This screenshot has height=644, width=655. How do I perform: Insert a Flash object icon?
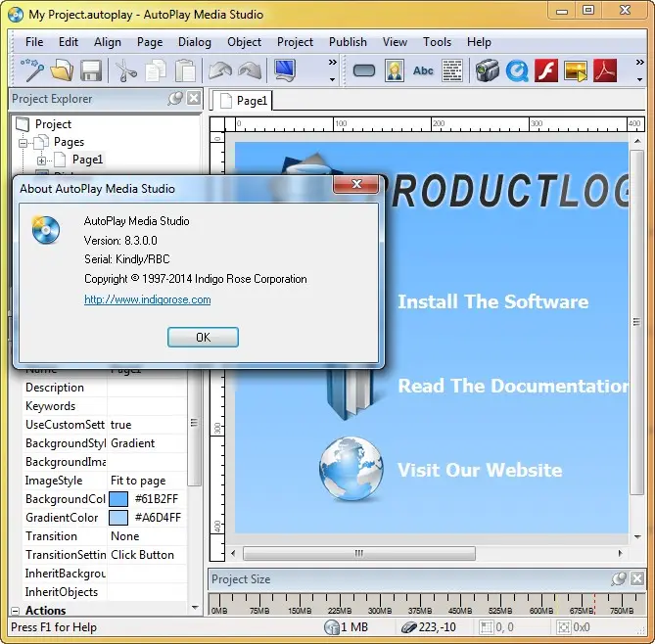coord(546,70)
